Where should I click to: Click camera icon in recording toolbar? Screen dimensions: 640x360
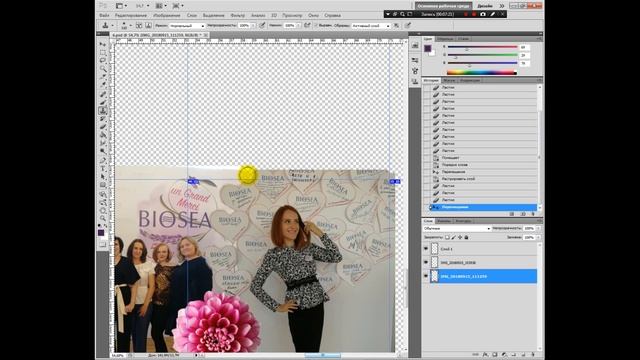tap(483, 14)
